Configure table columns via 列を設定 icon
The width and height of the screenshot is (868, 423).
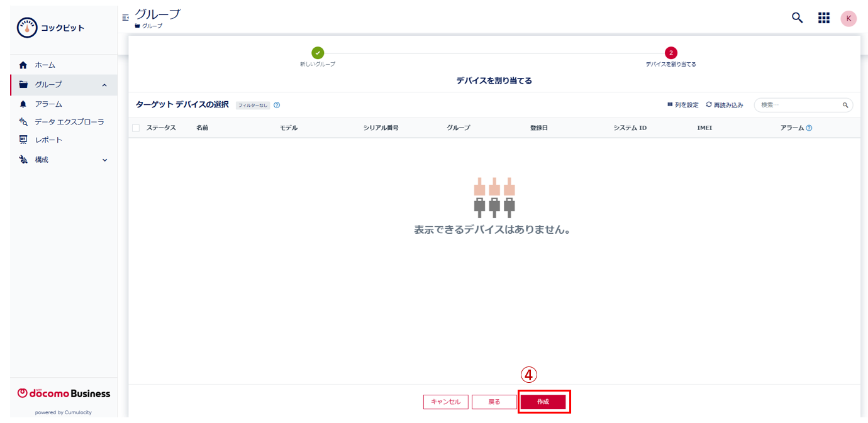point(683,105)
